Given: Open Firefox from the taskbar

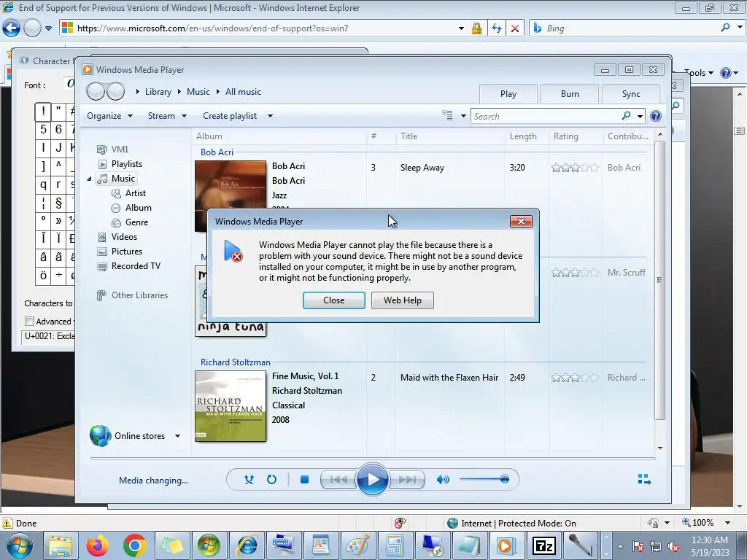Looking at the screenshot, I should point(98,545).
